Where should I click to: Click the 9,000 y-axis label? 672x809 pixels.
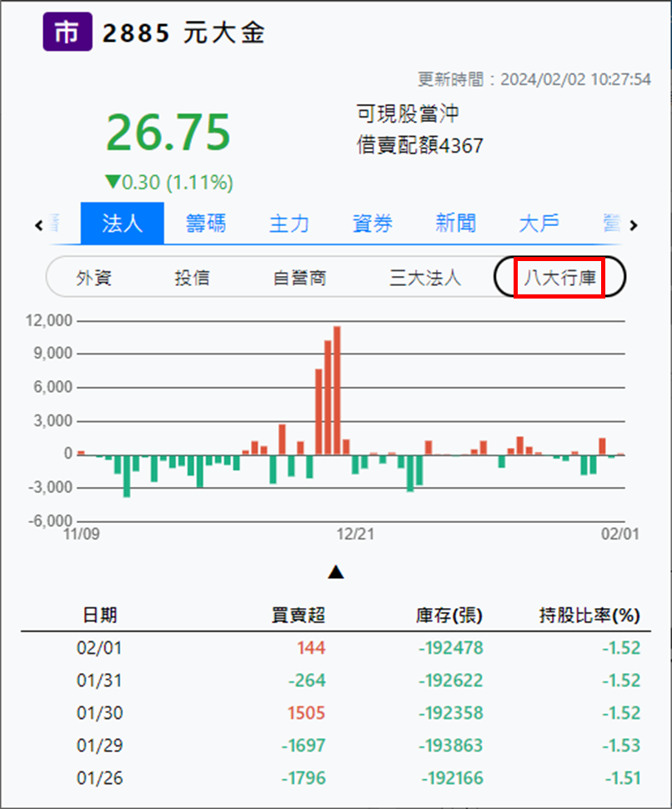pos(53,354)
